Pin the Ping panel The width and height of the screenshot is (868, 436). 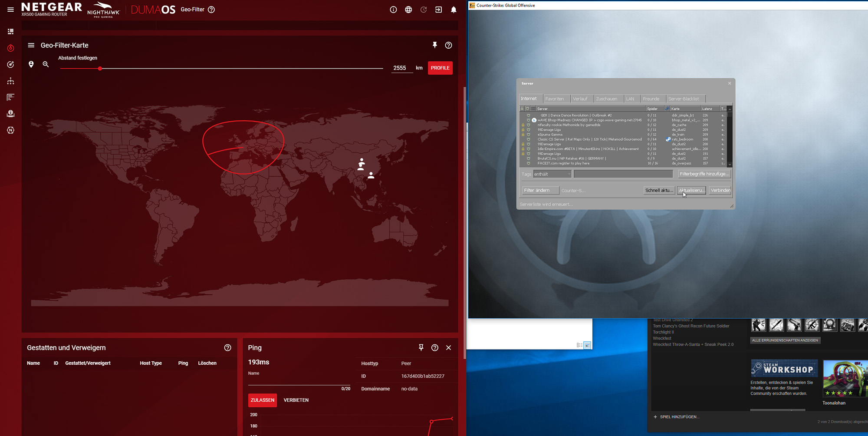tap(421, 347)
